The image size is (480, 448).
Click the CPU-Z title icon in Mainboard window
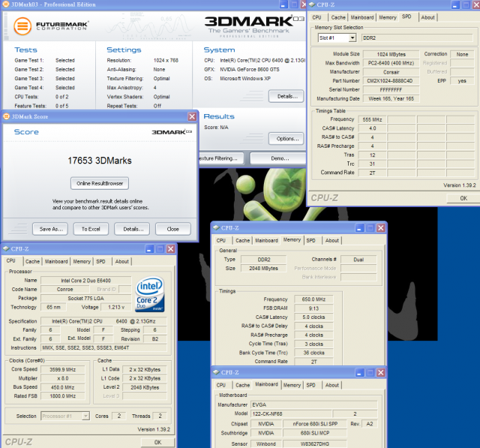[216, 372]
